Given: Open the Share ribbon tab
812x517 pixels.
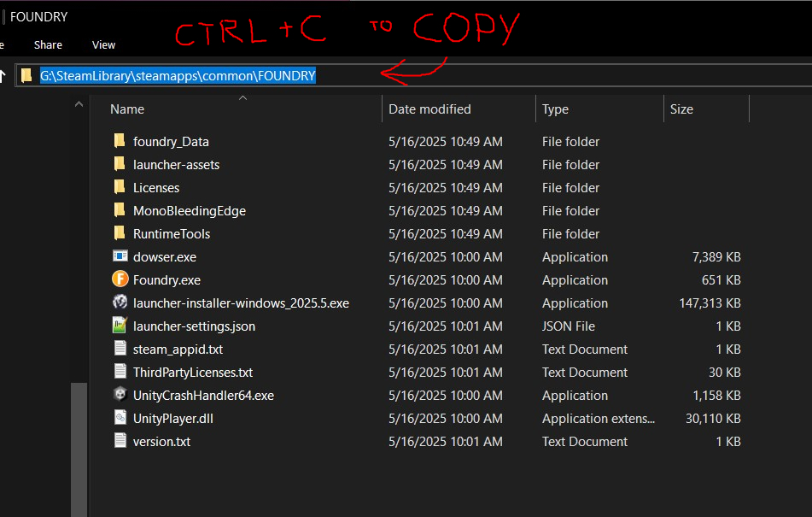Looking at the screenshot, I should click(48, 45).
